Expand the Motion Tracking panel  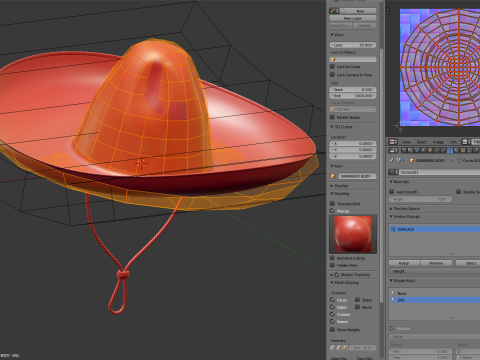pos(332,275)
